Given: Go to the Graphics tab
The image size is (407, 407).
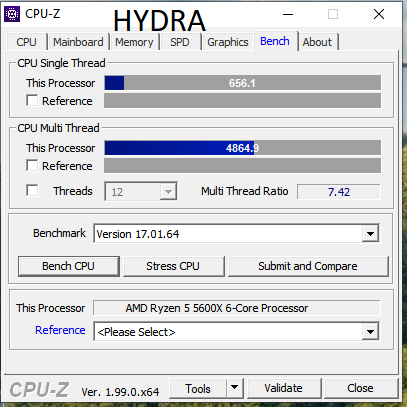Looking at the screenshot, I should pos(228,42).
